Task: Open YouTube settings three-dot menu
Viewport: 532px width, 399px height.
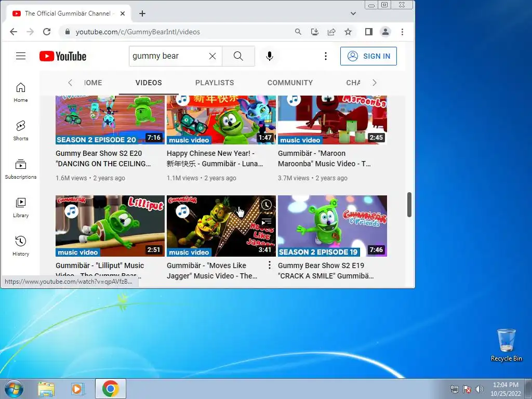Action: (326, 56)
